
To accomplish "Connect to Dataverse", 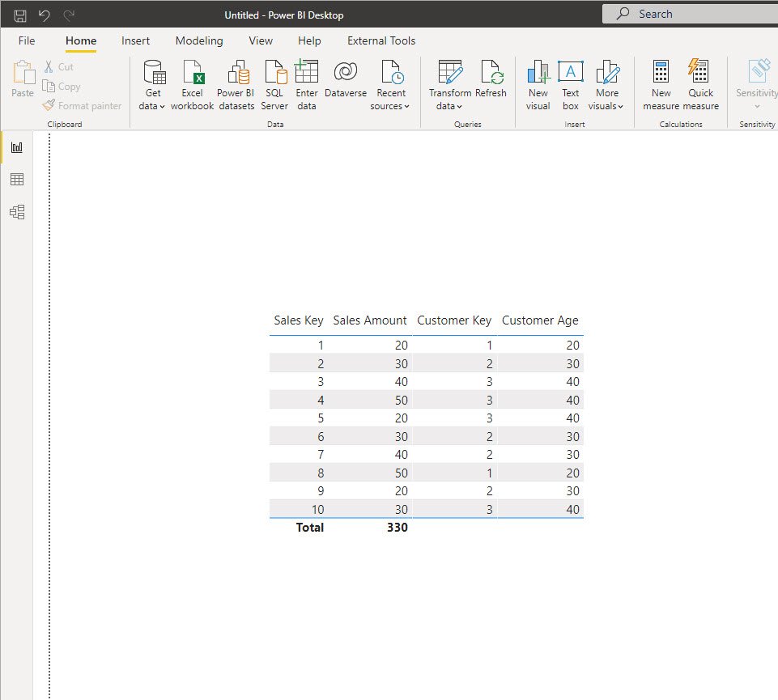I will (346, 79).
